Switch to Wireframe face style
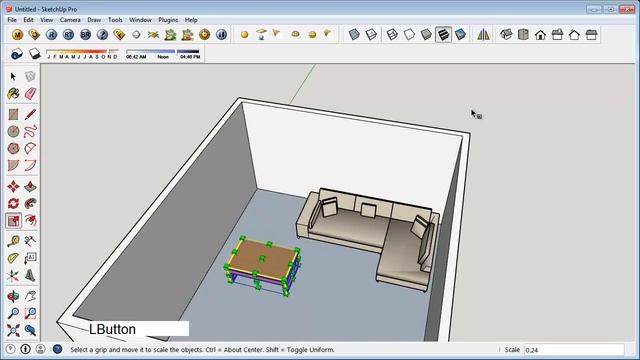 pyautogui.click(x=392, y=34)
